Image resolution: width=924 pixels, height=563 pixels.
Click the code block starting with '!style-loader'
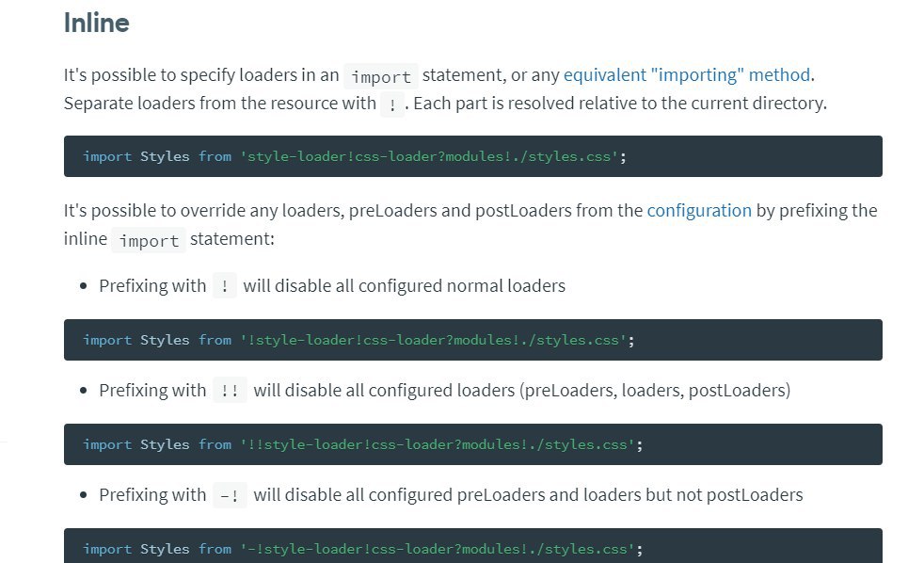[x=472, y=340]
